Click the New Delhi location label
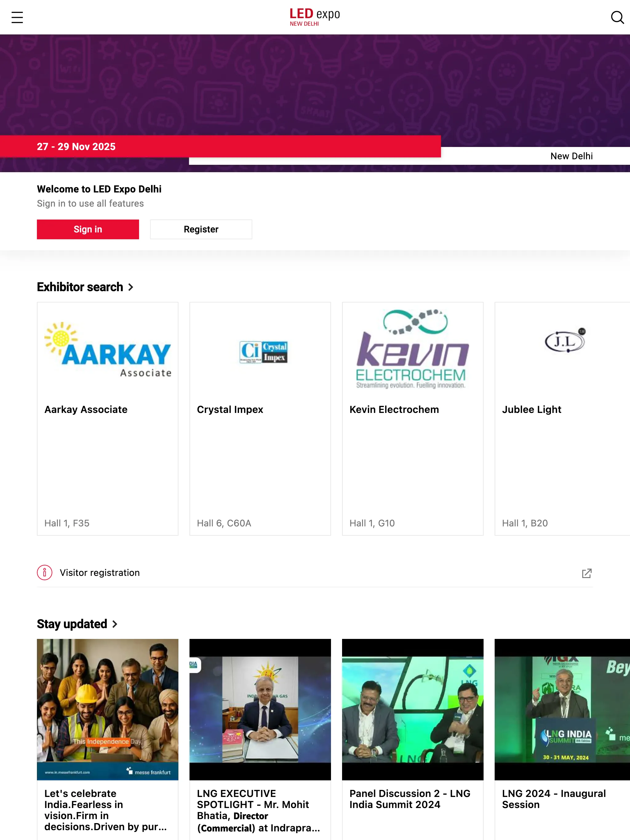The image size is (630, 840). [572, 156]
